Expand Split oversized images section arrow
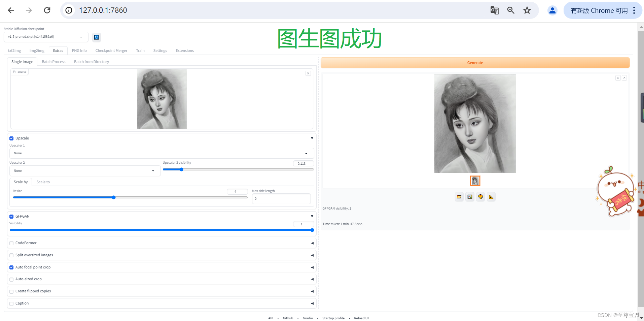This screenshot has height=321, width=644. tap(312, 255)
